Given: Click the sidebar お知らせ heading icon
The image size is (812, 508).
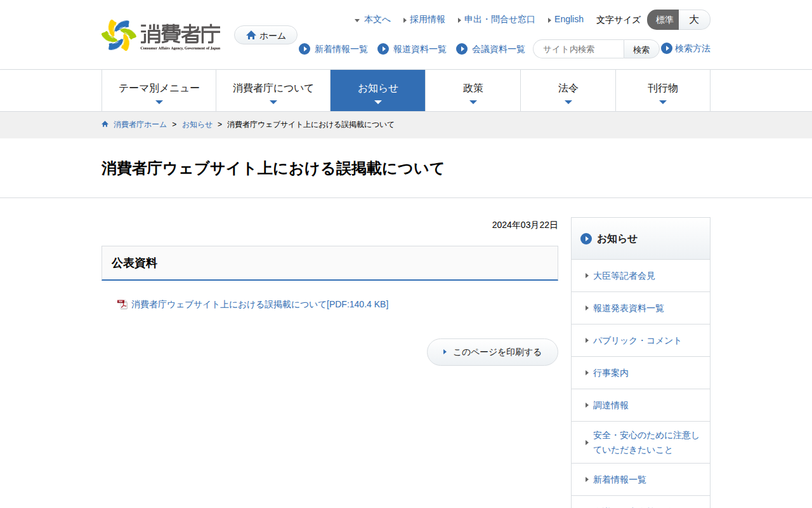Looking at the screenshot, I should (x=586, y=239).
